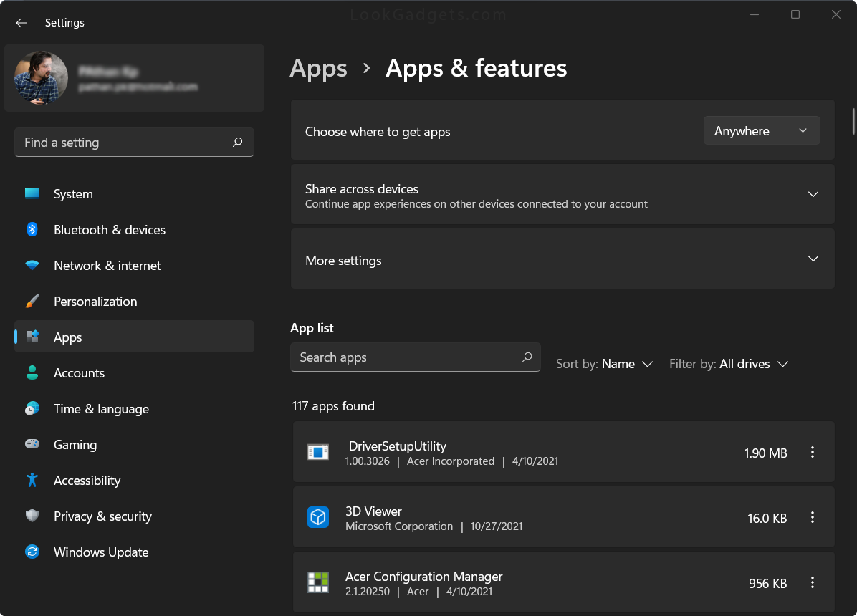Image resolution: width=857 pixels, height=616 pixels.
Task: Open the Anywhere dropdown for getting apps
Action: pos(762,130)
